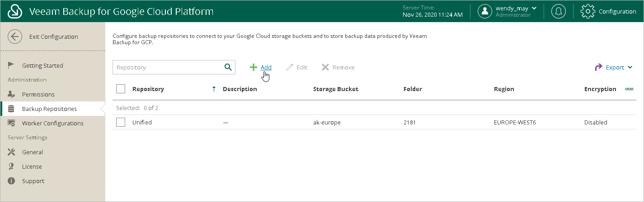Click the search magnifier icon

(228, 67)
